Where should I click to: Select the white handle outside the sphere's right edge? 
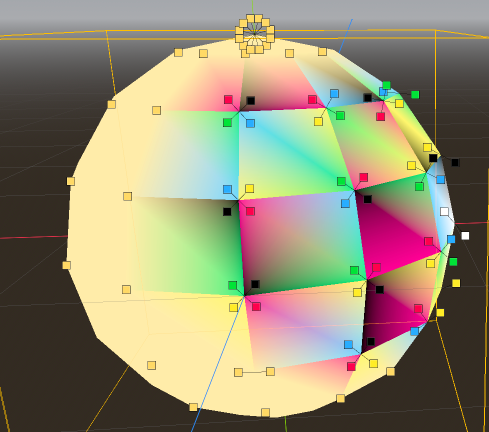point(465,236)
